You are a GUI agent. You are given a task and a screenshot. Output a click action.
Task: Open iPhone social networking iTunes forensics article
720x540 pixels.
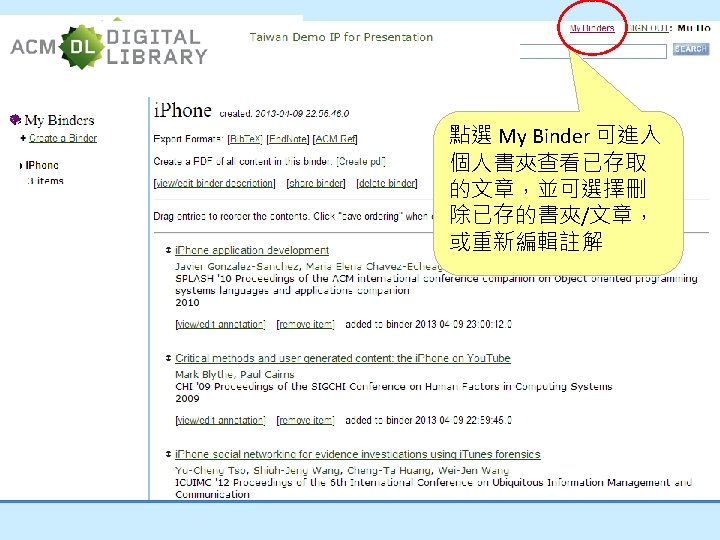358,454
